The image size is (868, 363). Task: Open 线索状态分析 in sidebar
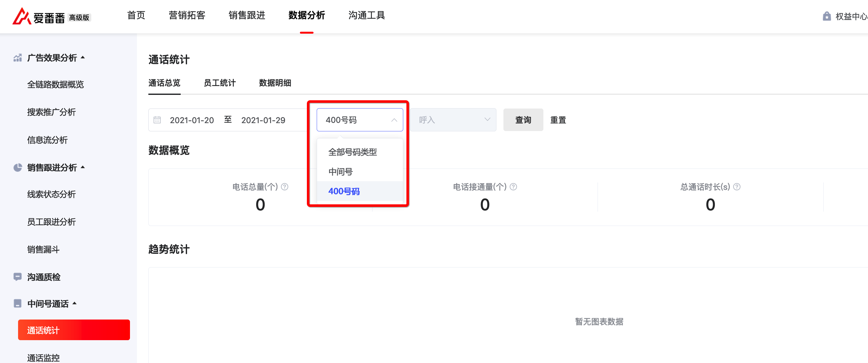[51, 194]
